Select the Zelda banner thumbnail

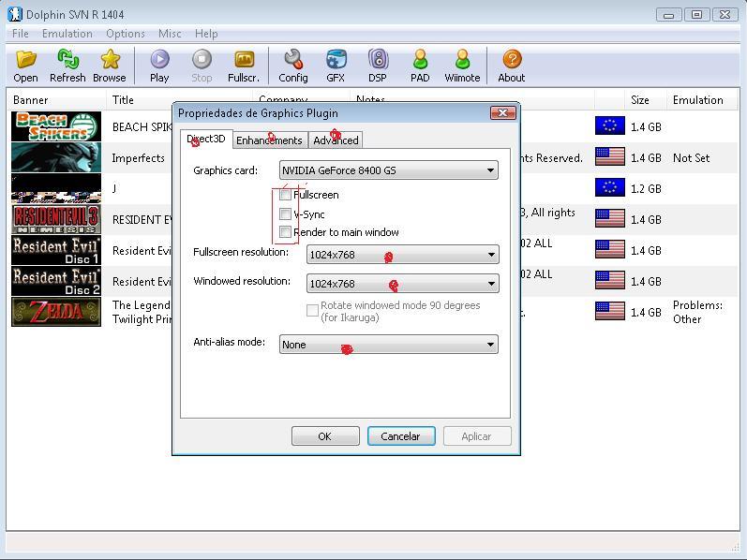[56, 312]
